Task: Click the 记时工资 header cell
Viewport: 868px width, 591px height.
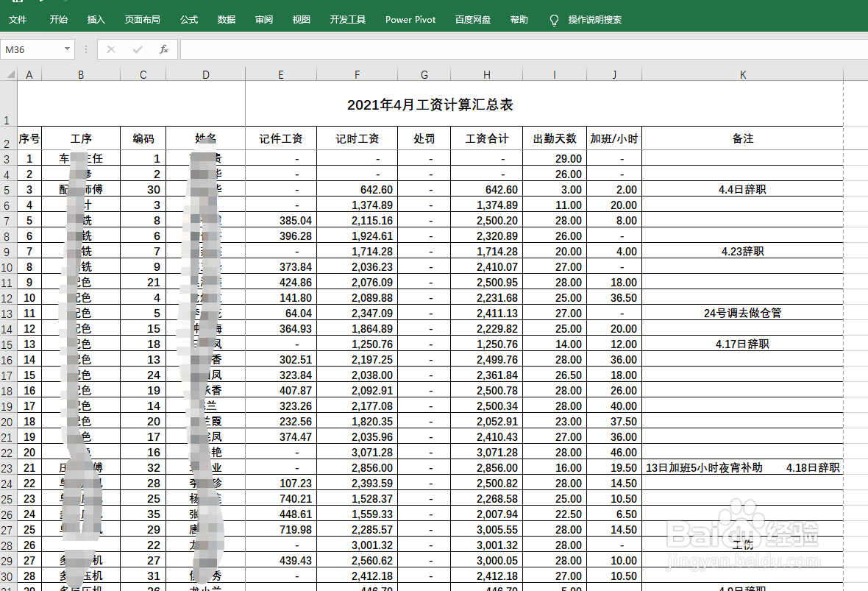Action: point(357,138)
